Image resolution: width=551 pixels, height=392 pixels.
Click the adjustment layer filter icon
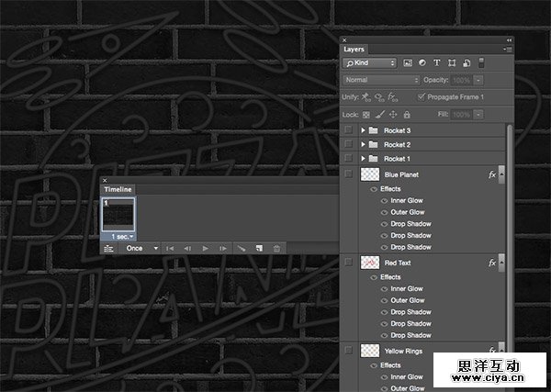coord(422,63)
